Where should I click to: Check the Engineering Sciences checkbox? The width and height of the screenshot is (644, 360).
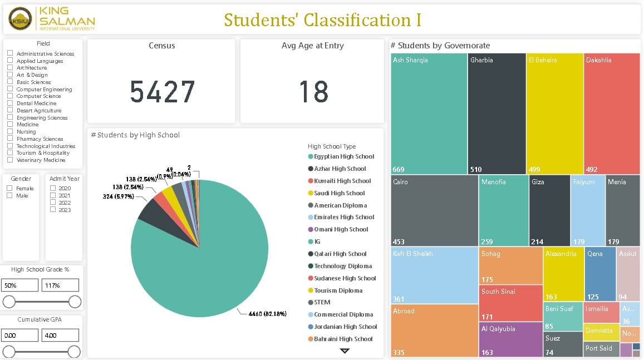[10, 117]
